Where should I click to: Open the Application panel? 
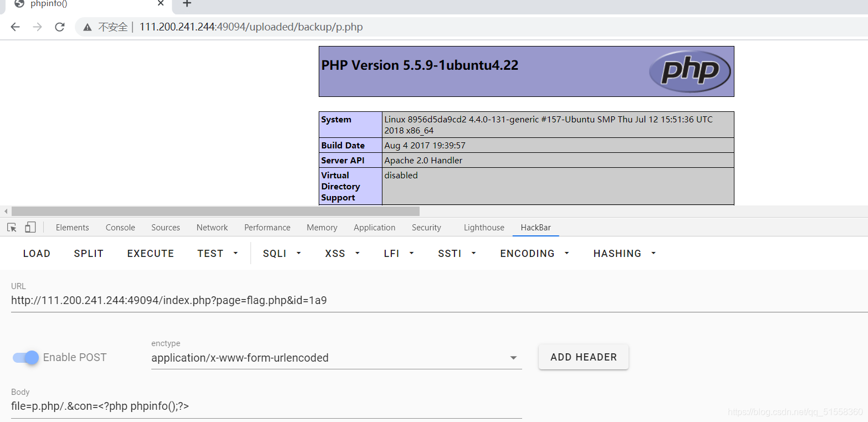(x=375, y=228)
